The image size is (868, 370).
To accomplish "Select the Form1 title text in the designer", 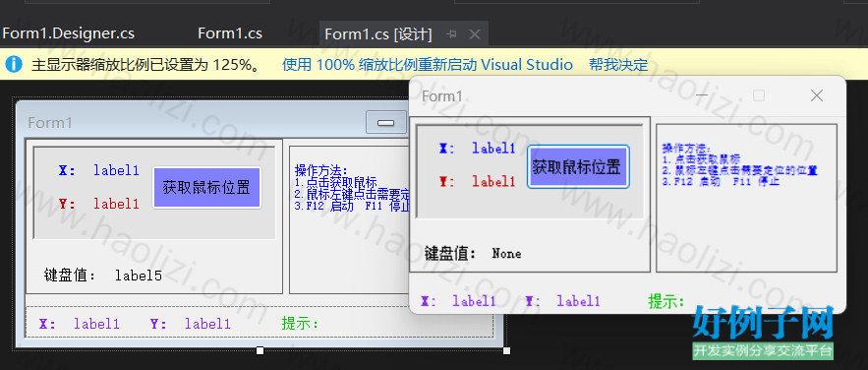I will click(50, 122).
